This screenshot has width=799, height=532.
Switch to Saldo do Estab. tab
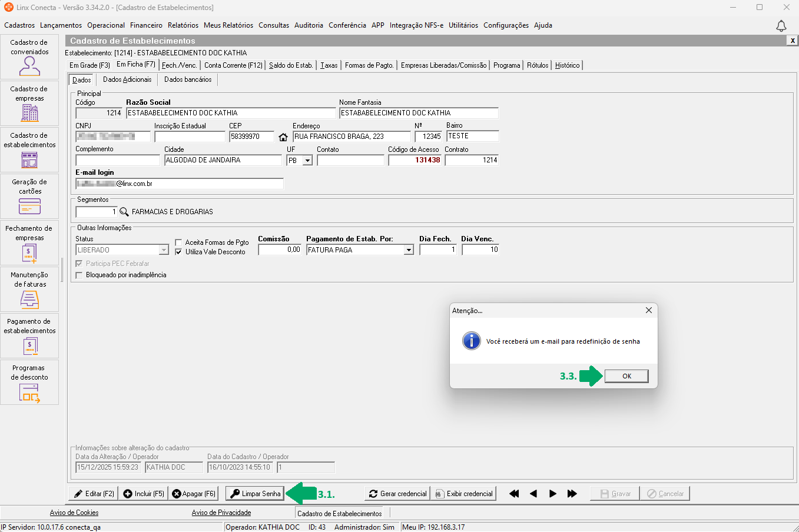(291, 65)
